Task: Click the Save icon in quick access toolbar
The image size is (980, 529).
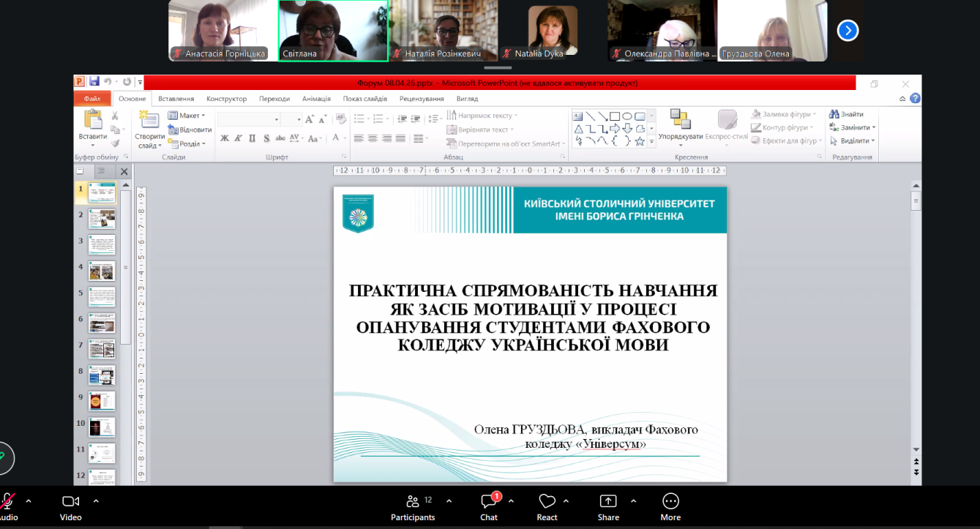Action: [94, 83]
